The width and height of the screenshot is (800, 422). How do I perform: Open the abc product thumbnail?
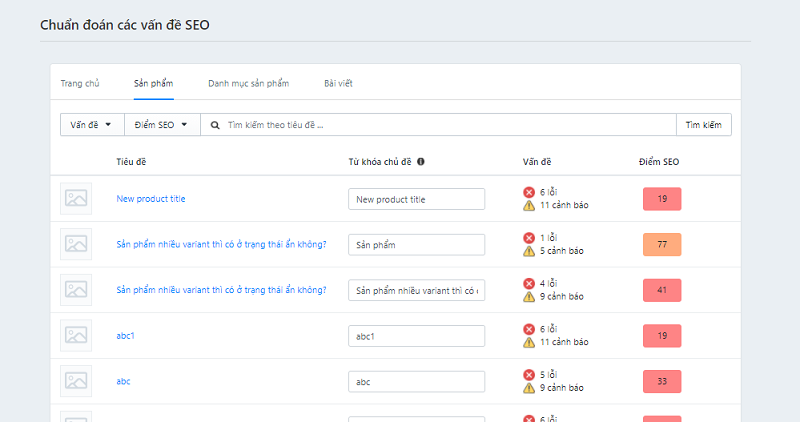pos(76,381)
